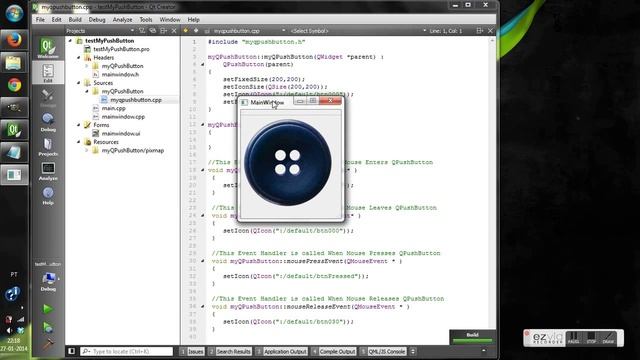Collapse the Forms folder
The height and width of the screenshot is (360, 640).
(x=79, y=125)
